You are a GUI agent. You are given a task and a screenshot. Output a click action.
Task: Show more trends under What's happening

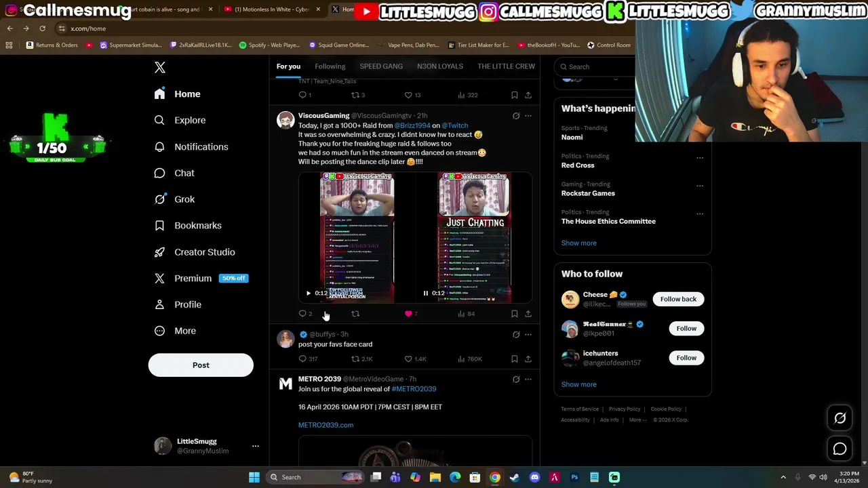coord(579,243)
